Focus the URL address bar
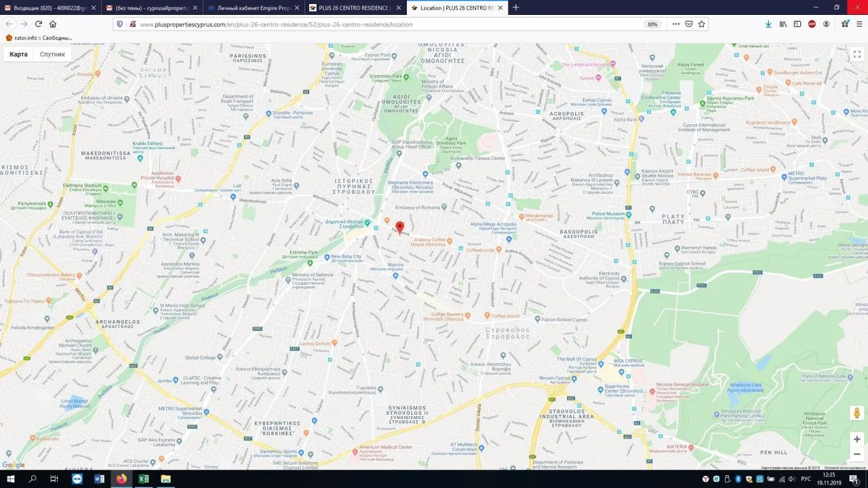 click(x=390, y=24)
